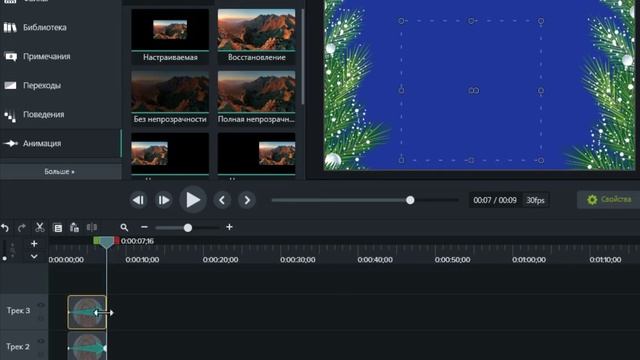The width and height of the screenshot is (640, 360).
Task: Click the animations list scrollbar
Action: [x=302, y=57]
